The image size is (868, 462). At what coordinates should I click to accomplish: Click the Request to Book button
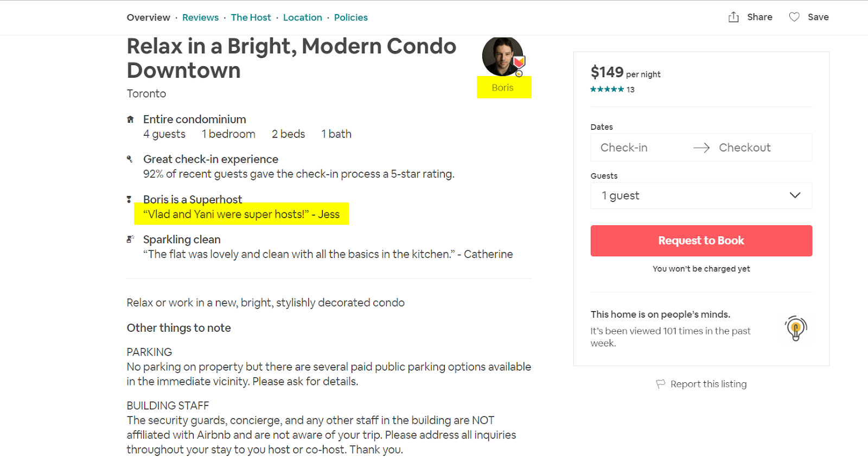tap(701, 241)
